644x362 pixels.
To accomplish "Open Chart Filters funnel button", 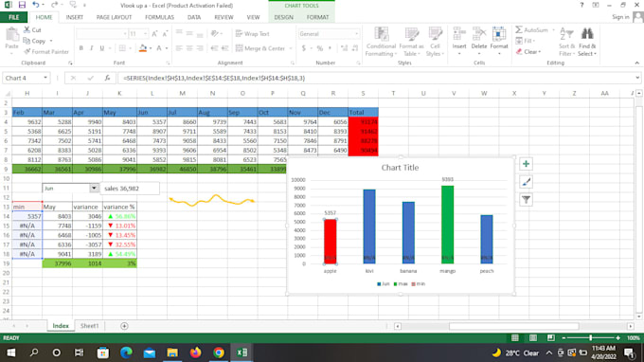I will coord(526,200).
